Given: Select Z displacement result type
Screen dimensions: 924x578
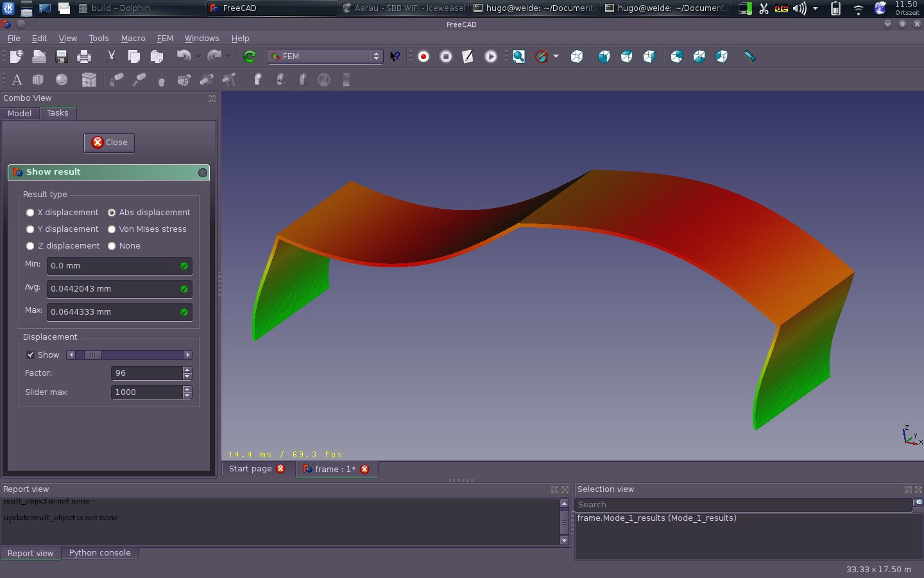Looking at the screenshot, I should coord(63,245).
